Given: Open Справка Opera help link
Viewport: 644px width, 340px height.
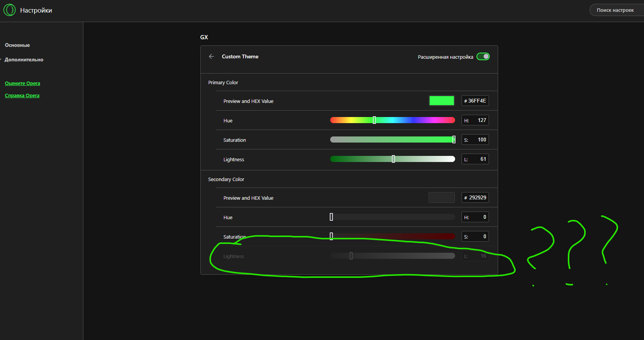Looking at the screenshot, I should pos(22,96).
